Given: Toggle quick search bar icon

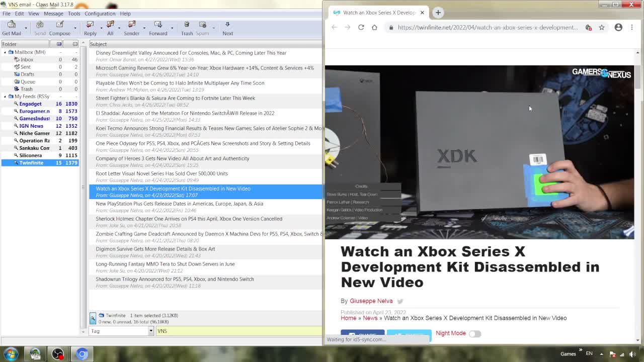Looking at the screenshot, I should pos(93,318).
